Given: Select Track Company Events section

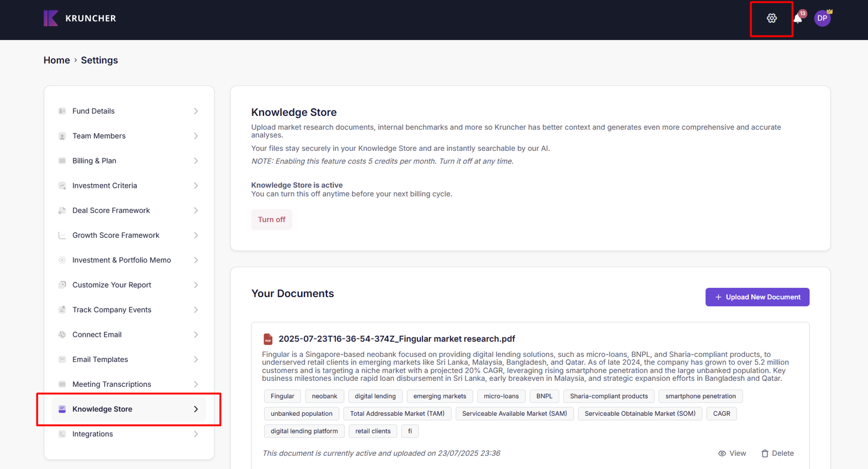Looking at the screenshot, I should pyautogui.click(x=129, y=310).
